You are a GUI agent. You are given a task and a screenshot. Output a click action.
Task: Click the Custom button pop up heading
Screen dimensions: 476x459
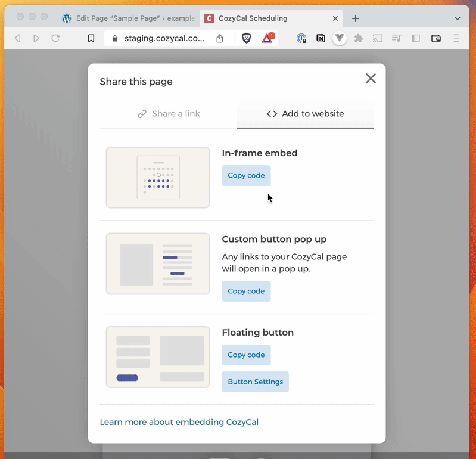274,240
